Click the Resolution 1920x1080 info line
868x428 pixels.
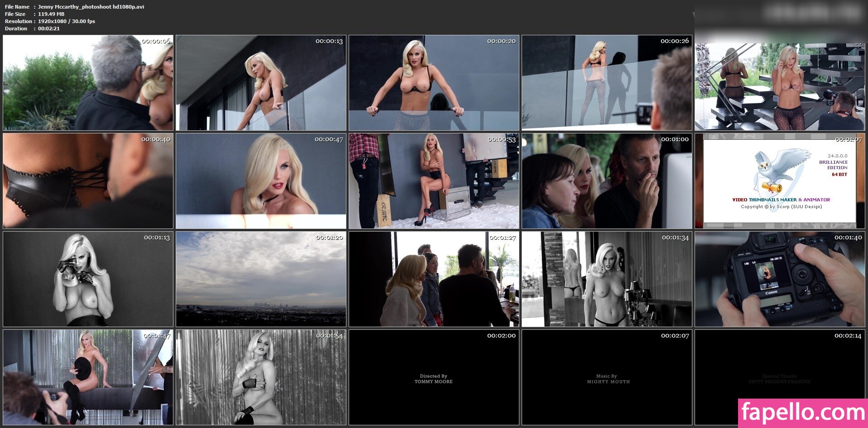[x=50, y=21]
